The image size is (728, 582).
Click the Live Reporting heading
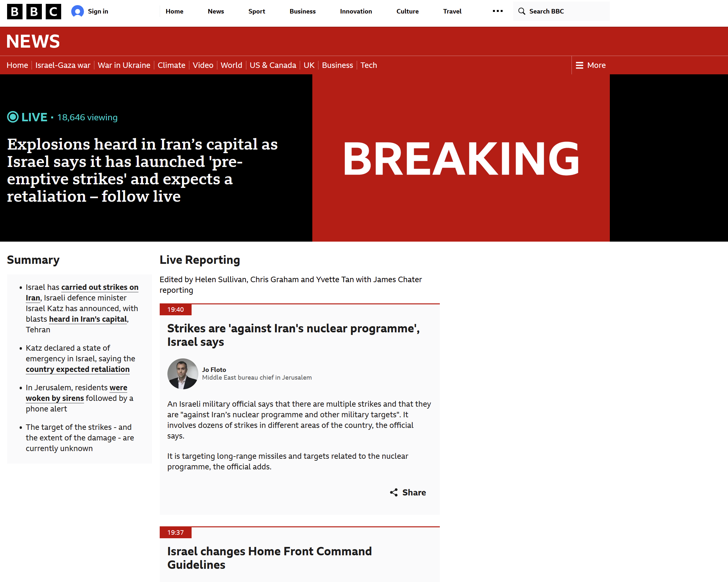click(x=200, y=260)
